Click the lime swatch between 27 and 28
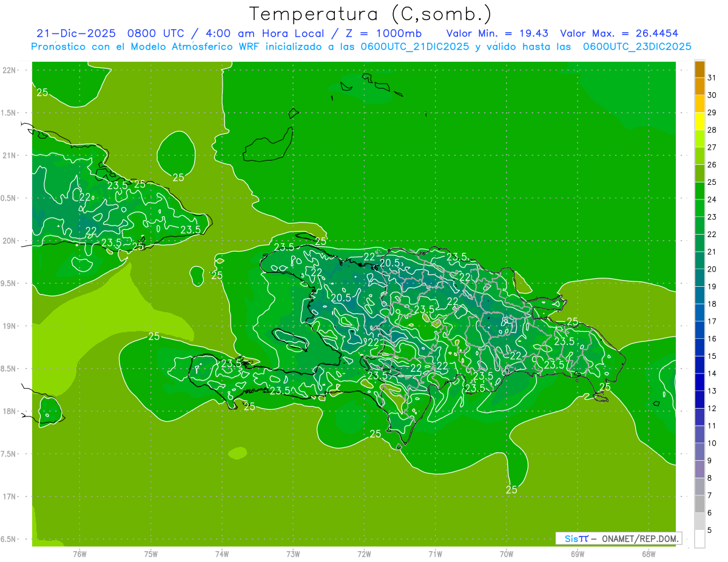 [699, 139]
